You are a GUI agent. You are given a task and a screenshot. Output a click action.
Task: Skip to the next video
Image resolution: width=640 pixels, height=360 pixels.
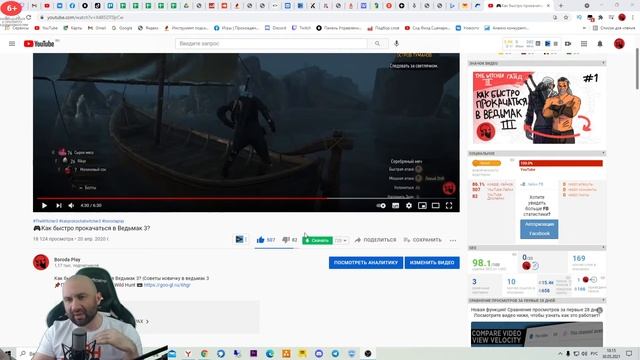click(58, 205)
